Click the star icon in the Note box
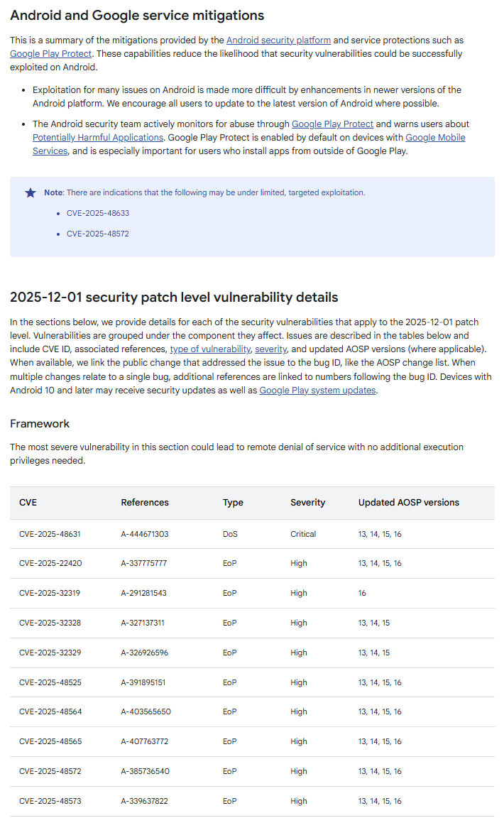Viewport: 504px width, 818px height. coord(31,192)
